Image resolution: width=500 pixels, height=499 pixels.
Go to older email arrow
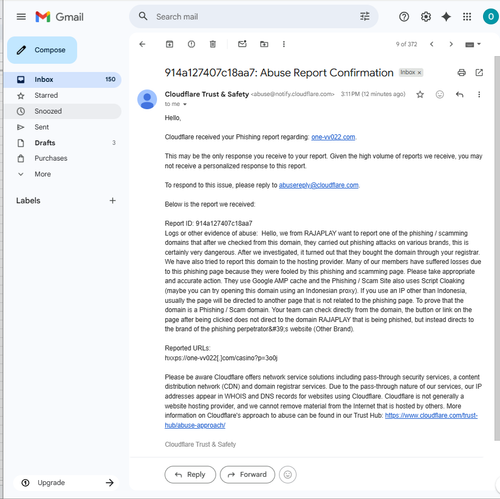point(451,44)
